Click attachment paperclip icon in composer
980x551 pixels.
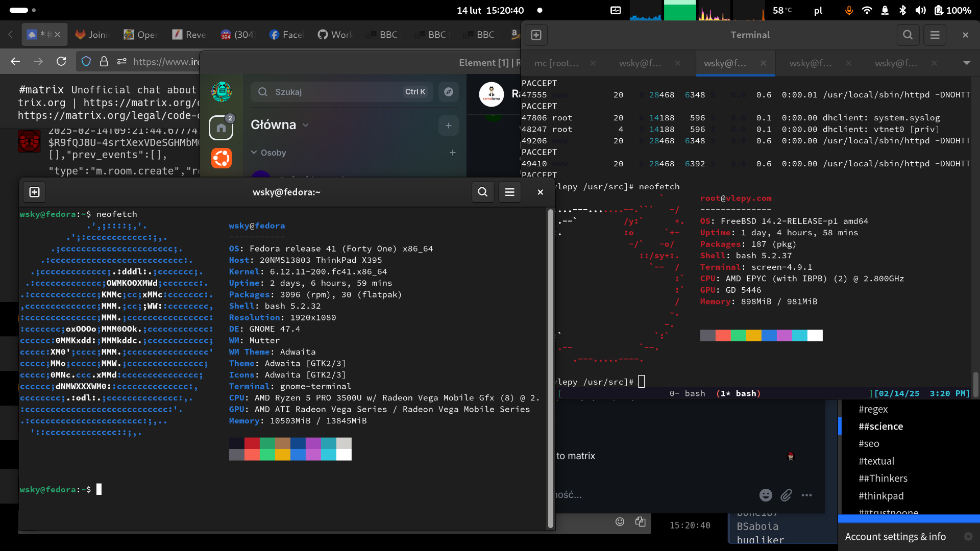tap(786, 495)
